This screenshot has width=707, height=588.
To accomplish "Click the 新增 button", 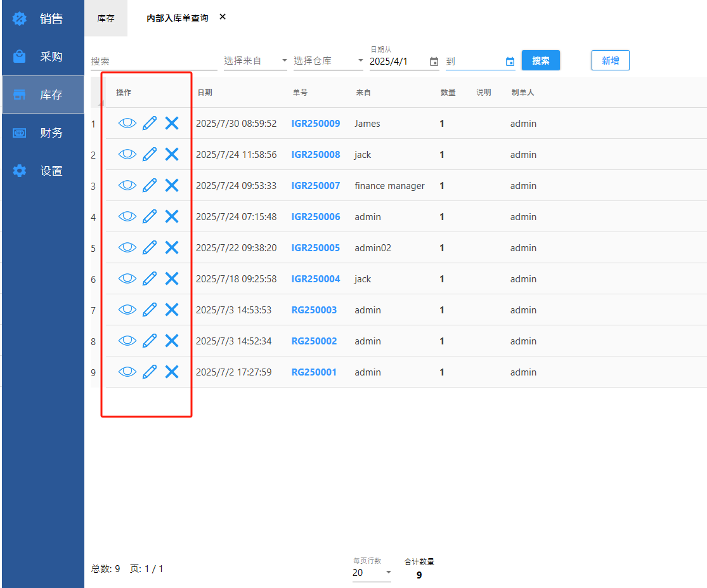I will click(x=610, y=61).
